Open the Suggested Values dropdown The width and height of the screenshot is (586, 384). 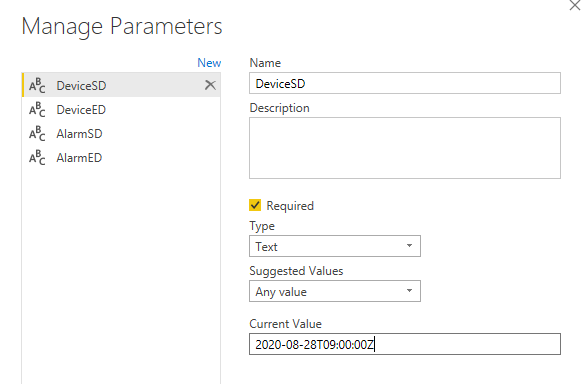[335, 291]
